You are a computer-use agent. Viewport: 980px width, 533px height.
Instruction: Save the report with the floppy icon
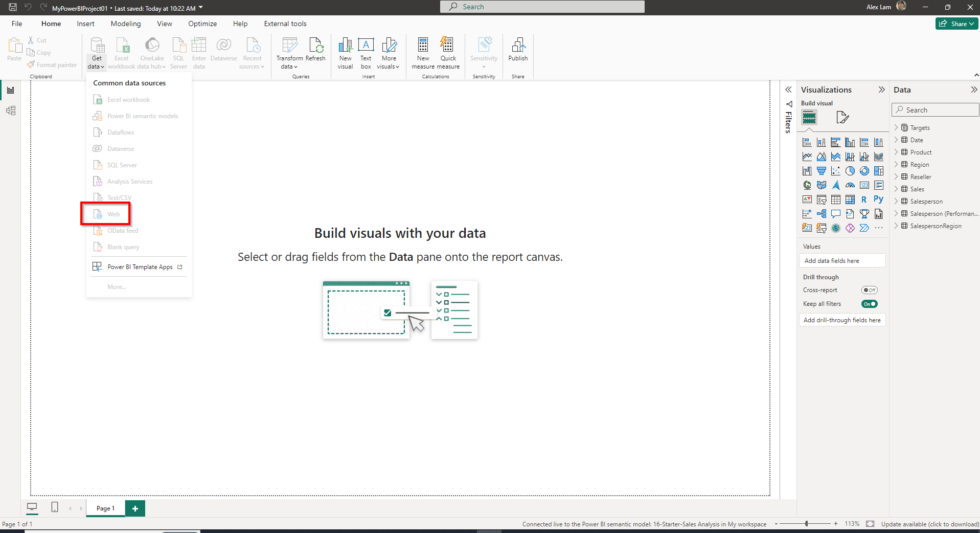point(13,7)
